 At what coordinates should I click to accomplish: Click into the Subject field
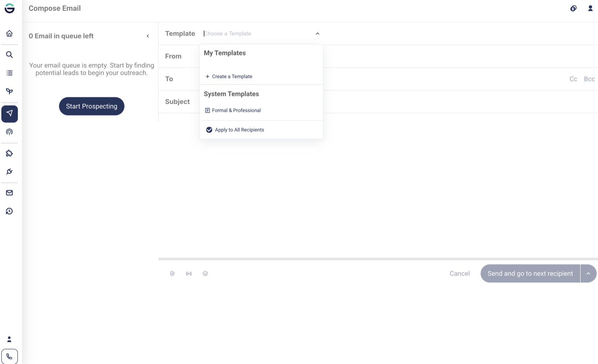[x=396, y=102]
